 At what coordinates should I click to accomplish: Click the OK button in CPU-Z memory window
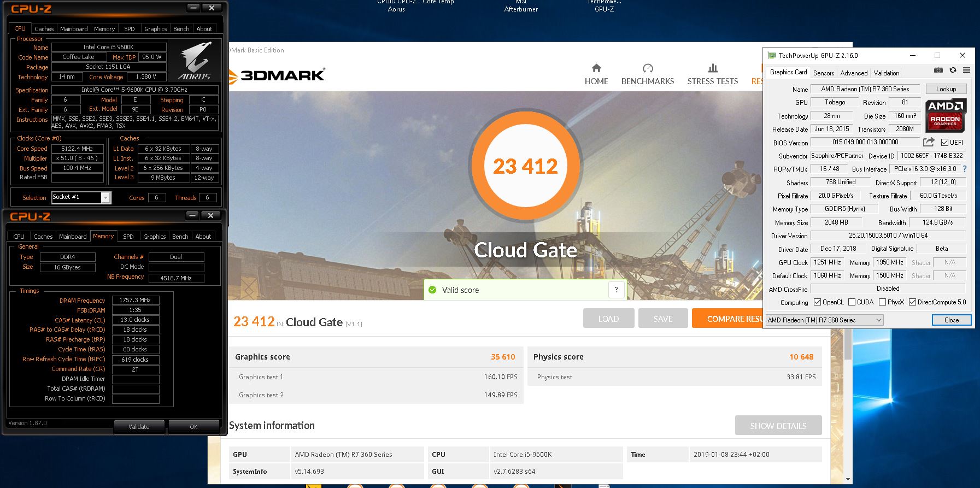click(x=193, y=426)
